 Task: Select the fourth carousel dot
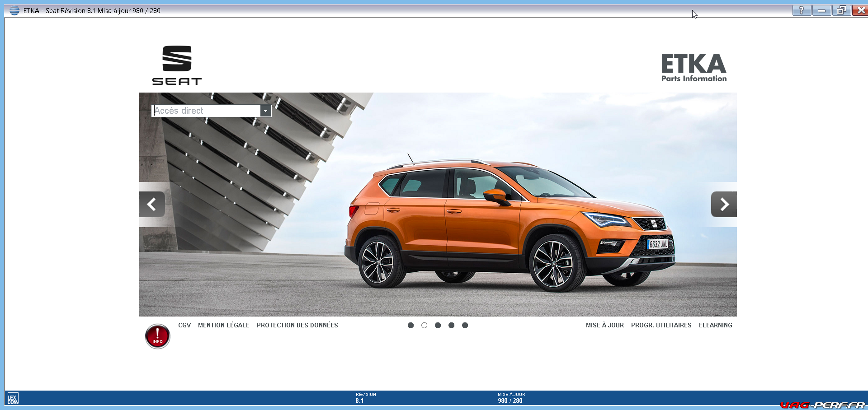[x=451, y=325]
